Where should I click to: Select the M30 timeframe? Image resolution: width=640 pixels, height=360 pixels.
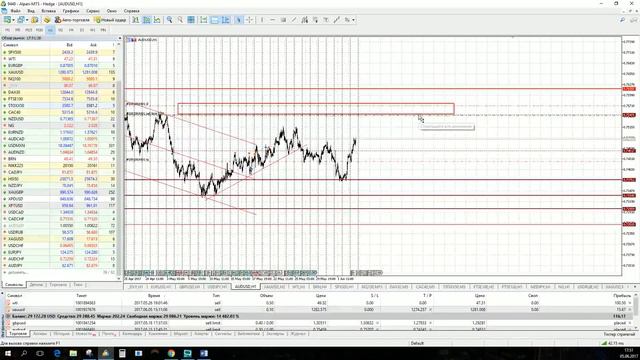tap(39, 30)
